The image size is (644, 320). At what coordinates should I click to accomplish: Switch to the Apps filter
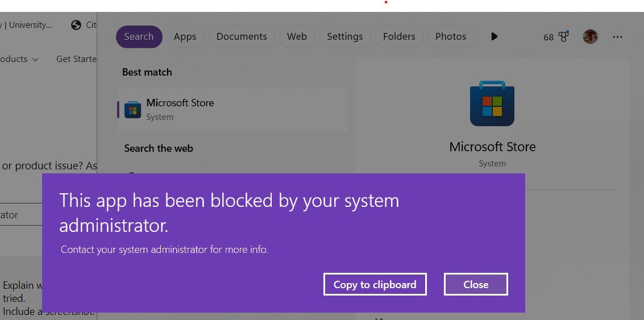point(185,36)
